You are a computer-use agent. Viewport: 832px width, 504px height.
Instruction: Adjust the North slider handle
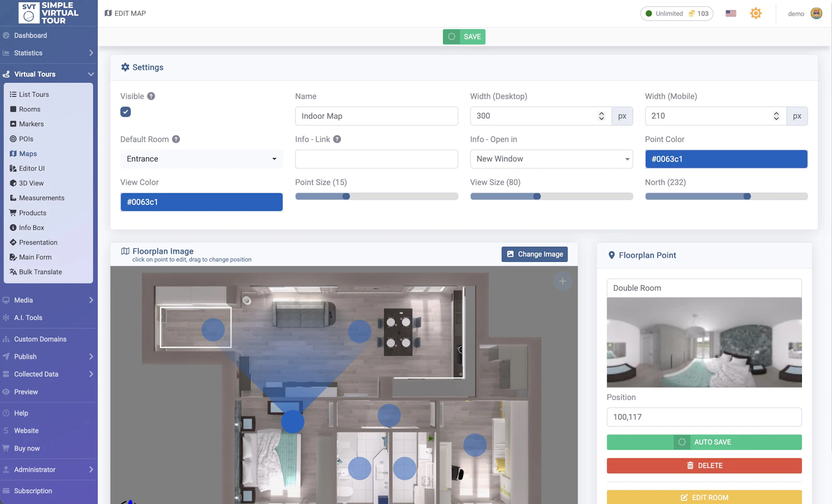[x=747, y=196]
